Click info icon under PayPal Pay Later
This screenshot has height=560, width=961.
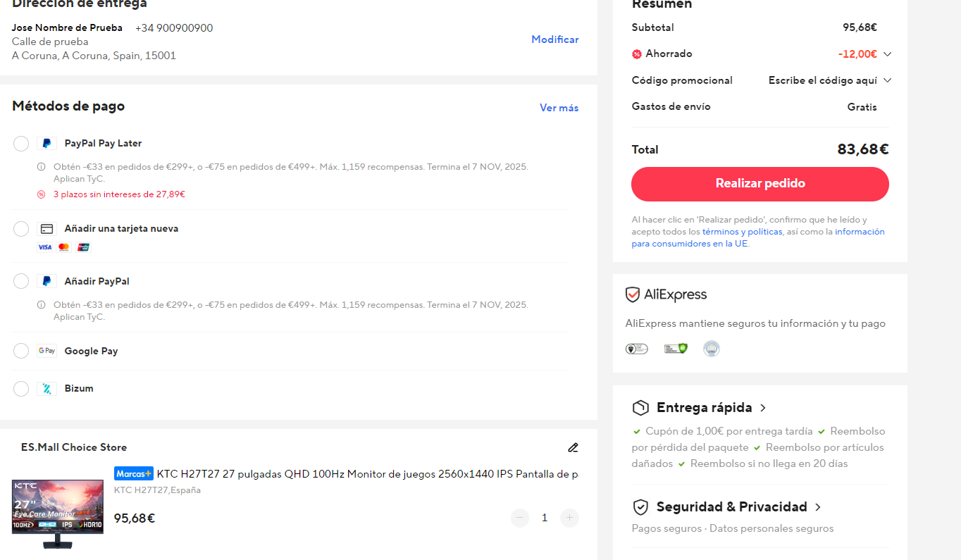coord(41,167)
